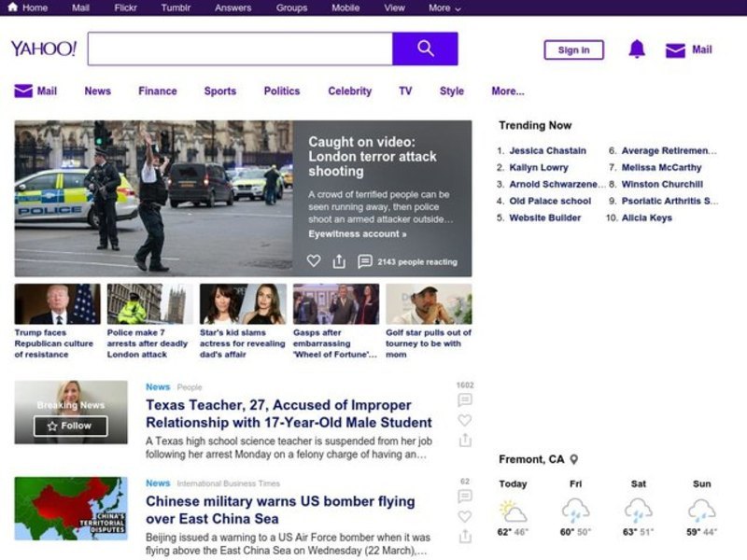Like the London terror attack story
This screenshot has width=747, height=560.
tap(314, 261)
